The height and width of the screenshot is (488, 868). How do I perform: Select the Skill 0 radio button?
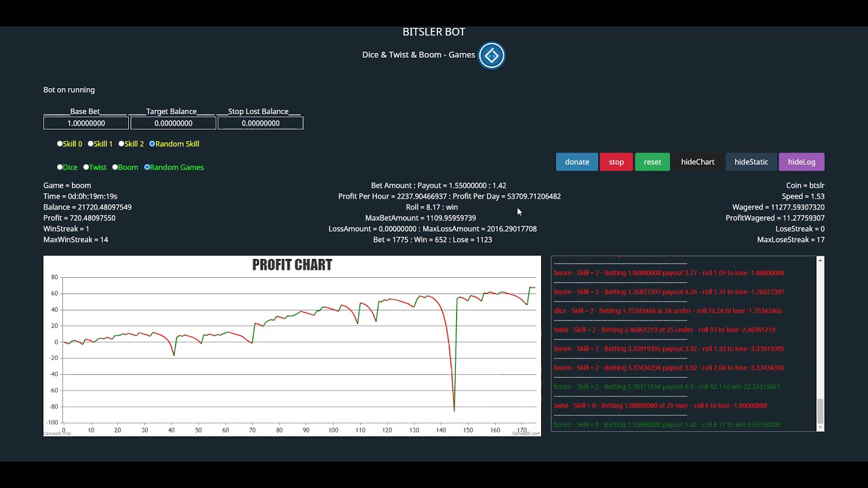click(x=60, y=144)
